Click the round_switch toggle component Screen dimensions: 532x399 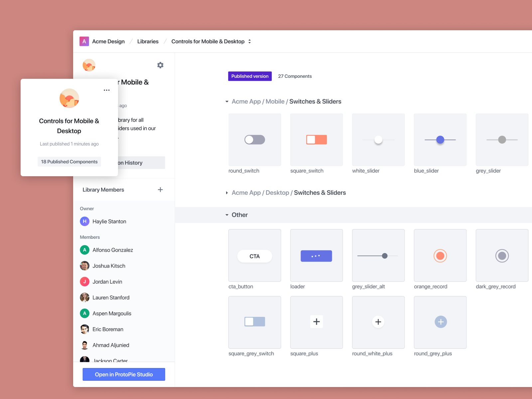point(255,140)
